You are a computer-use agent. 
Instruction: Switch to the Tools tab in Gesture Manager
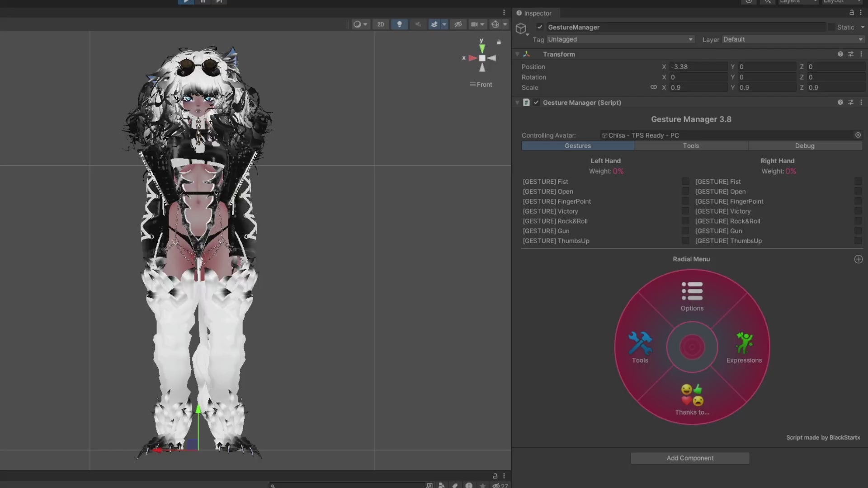(691, 146)
